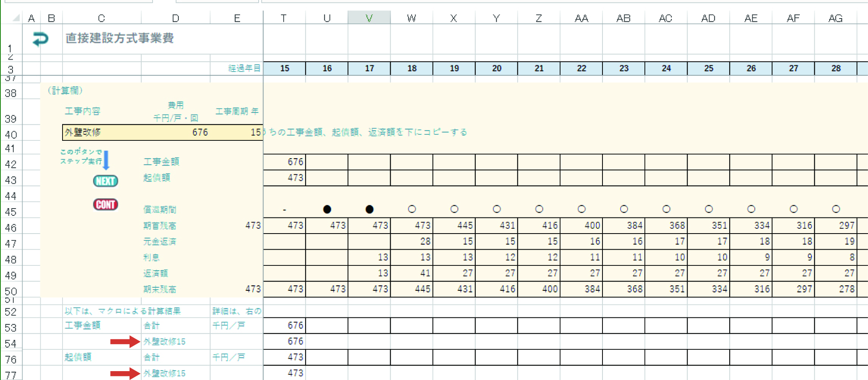Click the empty circle under year 28

pyautogui.click(x=836, y=209)
